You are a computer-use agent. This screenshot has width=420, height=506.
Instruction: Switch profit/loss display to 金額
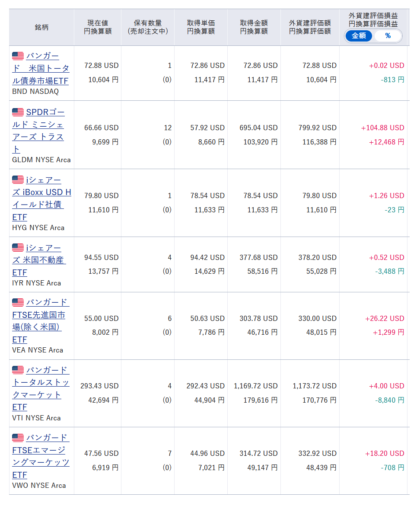click(359, 36)
